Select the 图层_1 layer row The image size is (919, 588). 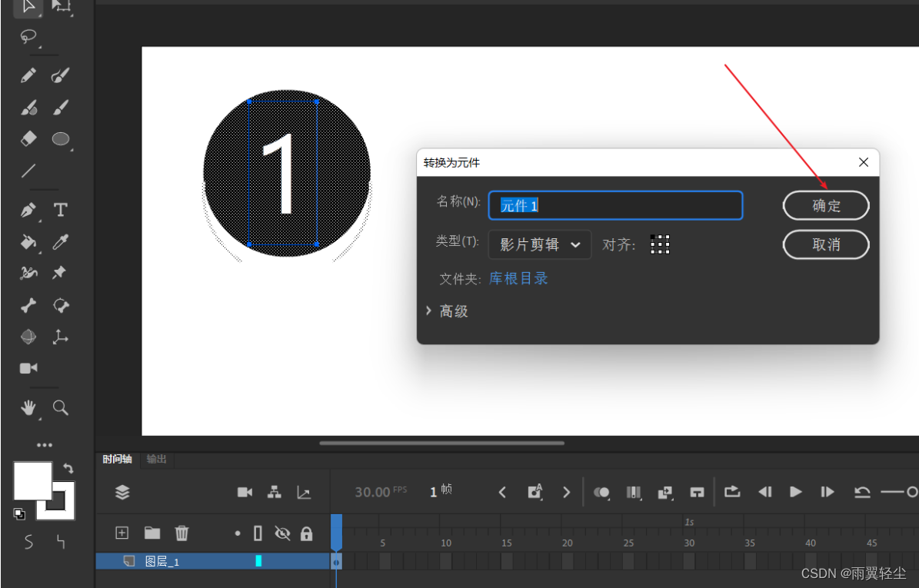coord(213,561)
